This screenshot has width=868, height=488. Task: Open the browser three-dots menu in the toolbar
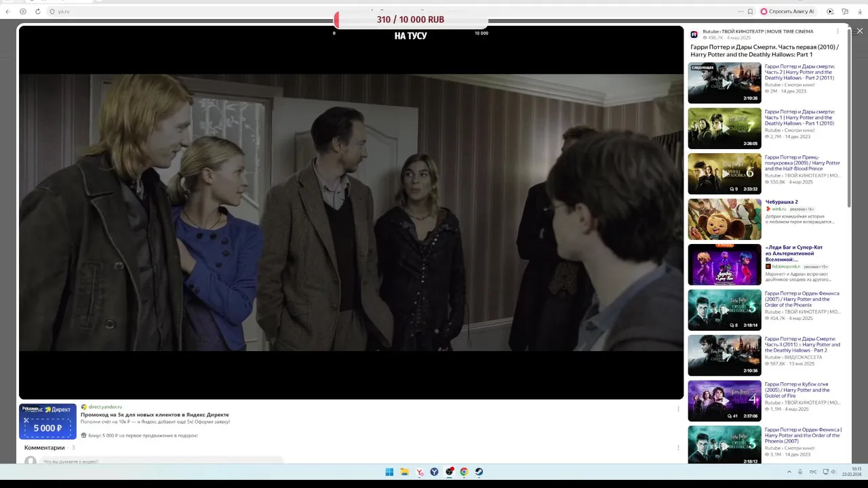pyautogui.click(x=741, y=12)
